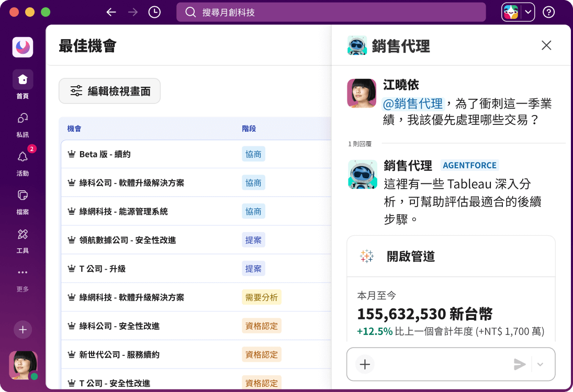Viewport: 573px width, 392px height.
Task: Click the history clock icon in top toolbar
Action: 154,11
